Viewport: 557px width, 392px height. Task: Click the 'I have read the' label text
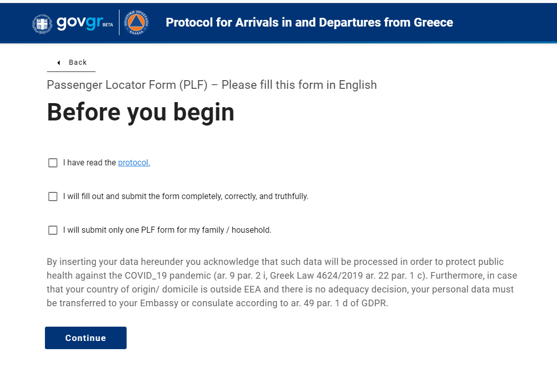click(x=89, y=163)
